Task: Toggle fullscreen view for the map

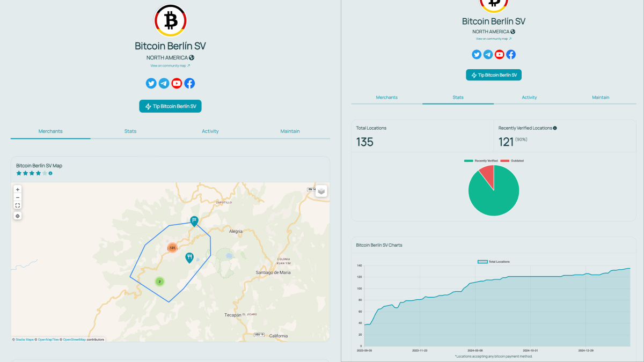Action: [x=18, y=205]
